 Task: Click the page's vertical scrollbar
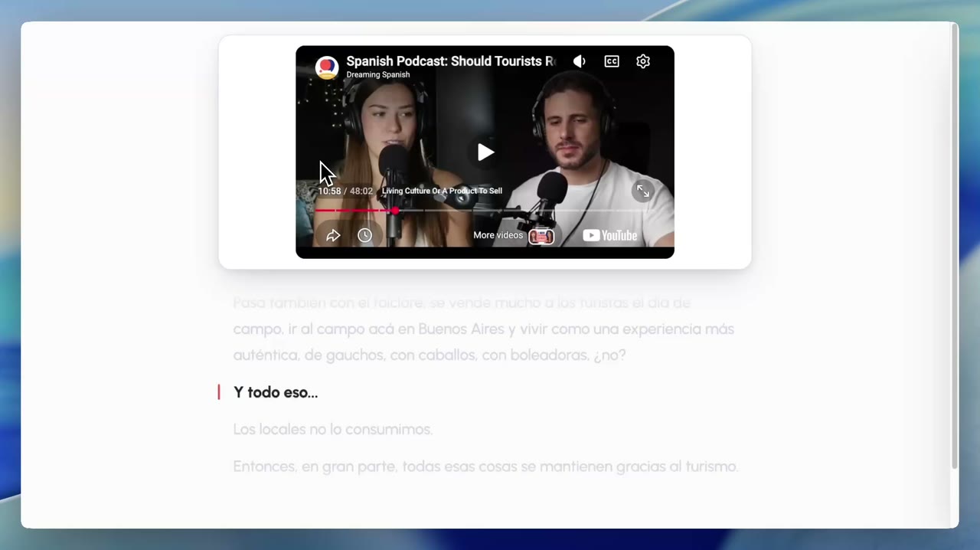954,245
